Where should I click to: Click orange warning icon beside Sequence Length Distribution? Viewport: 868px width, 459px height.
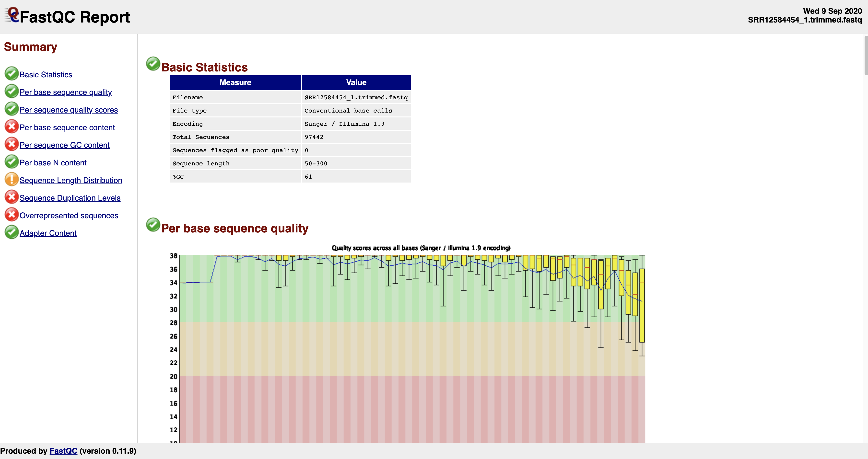pos(12,180)
